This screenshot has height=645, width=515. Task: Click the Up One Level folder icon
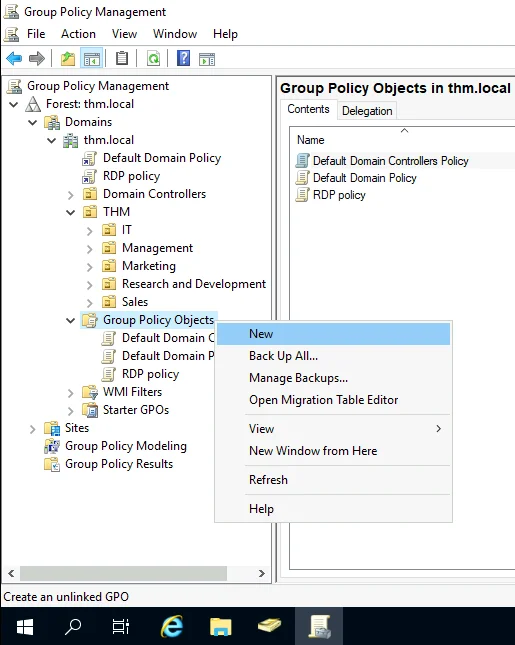tap(68, 59)
